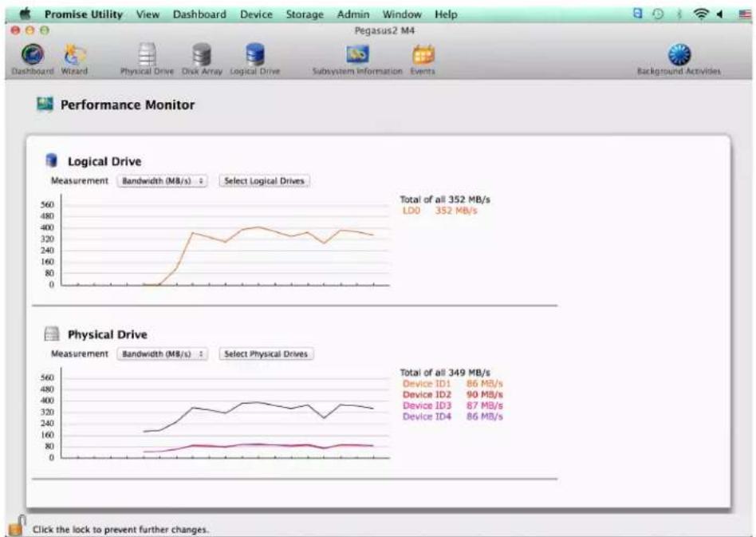Open the Logical Drive toolbar icon

pos(254,54)
